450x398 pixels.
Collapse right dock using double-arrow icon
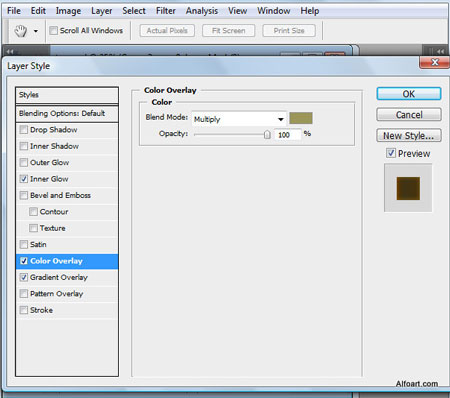(440, 52)
